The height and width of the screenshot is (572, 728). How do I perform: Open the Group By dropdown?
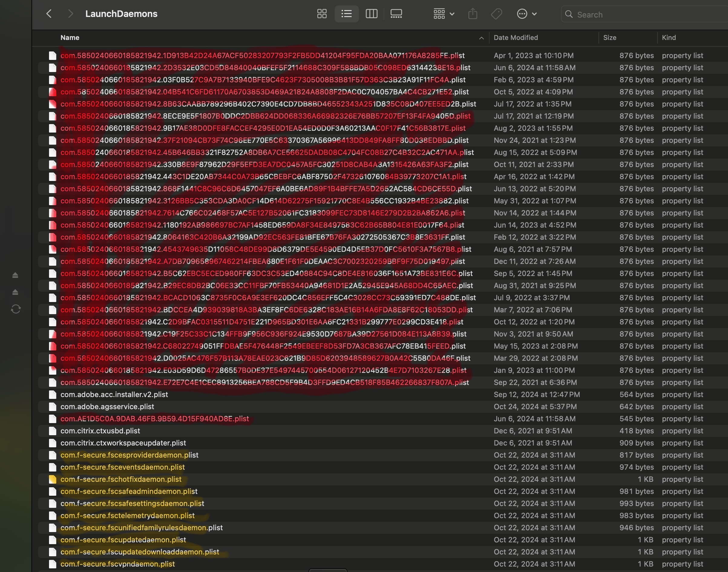pos(444,14)
